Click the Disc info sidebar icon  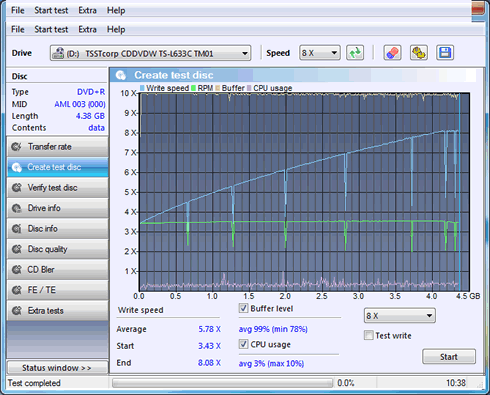click(x=16, y=229)
